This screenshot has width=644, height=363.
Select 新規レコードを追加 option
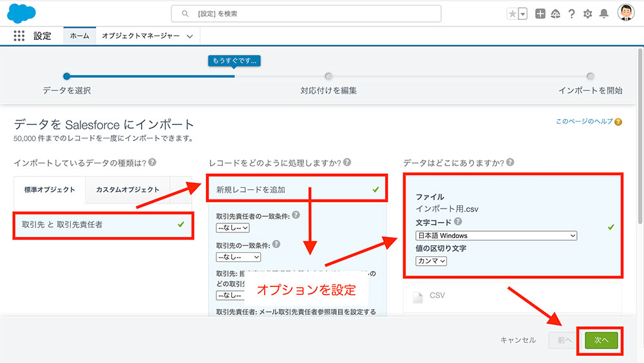pos(296,189)
